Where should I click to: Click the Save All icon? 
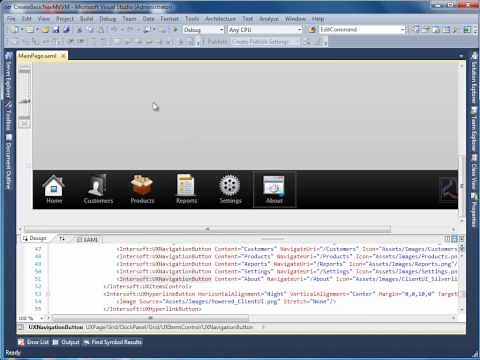click(x=66, y=30)
